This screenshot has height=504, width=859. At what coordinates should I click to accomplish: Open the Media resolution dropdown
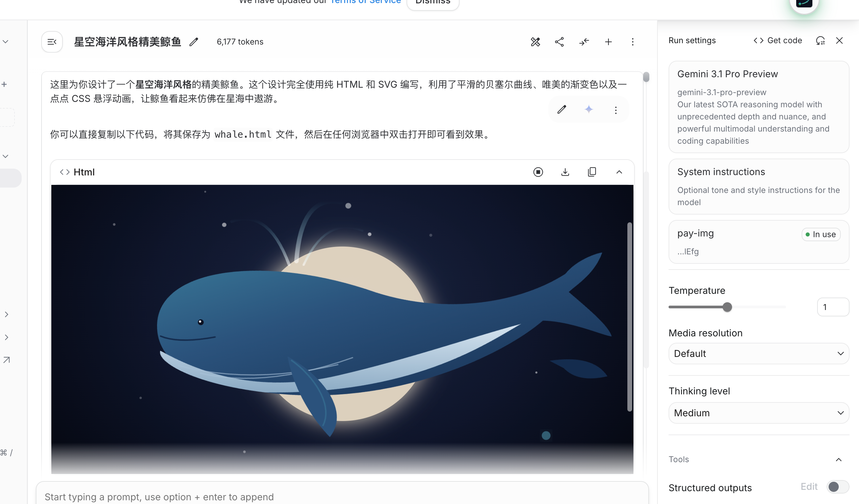758,354
